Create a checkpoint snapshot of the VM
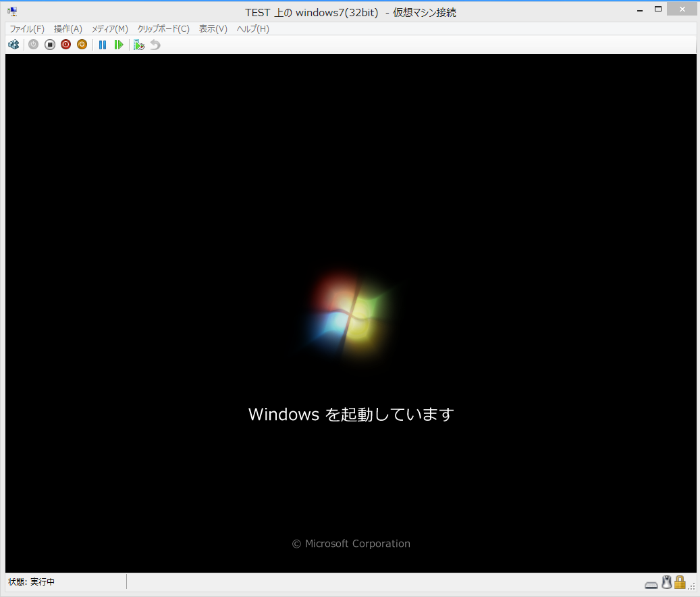Screen dimensions: 700x597 [x=139, y=45]
